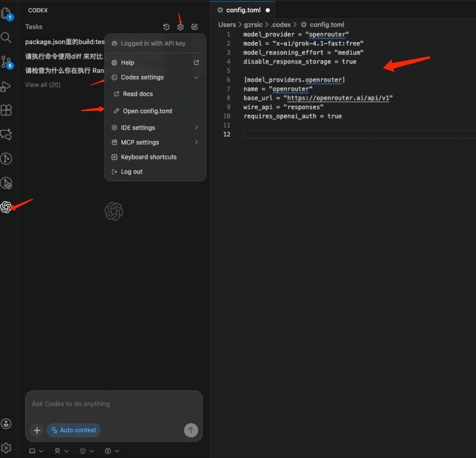Open the laptop environment dropdown below the input
This screenshot has height=458, width=476.
click(x=36, y=451)
